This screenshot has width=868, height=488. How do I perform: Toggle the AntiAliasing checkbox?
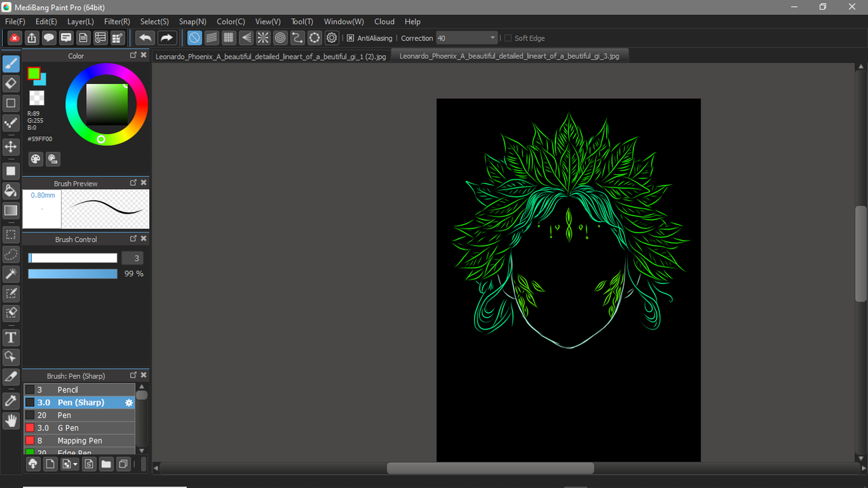351,38
